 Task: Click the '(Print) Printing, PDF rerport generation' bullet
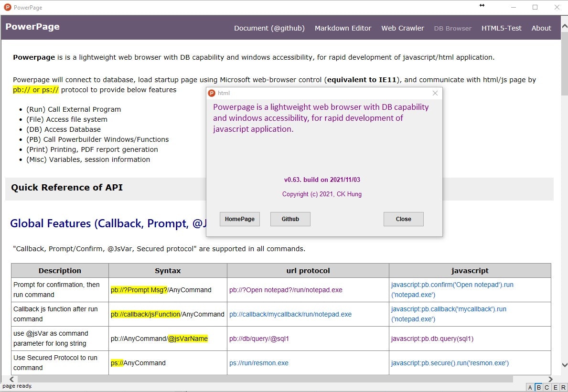pos(92,149)
